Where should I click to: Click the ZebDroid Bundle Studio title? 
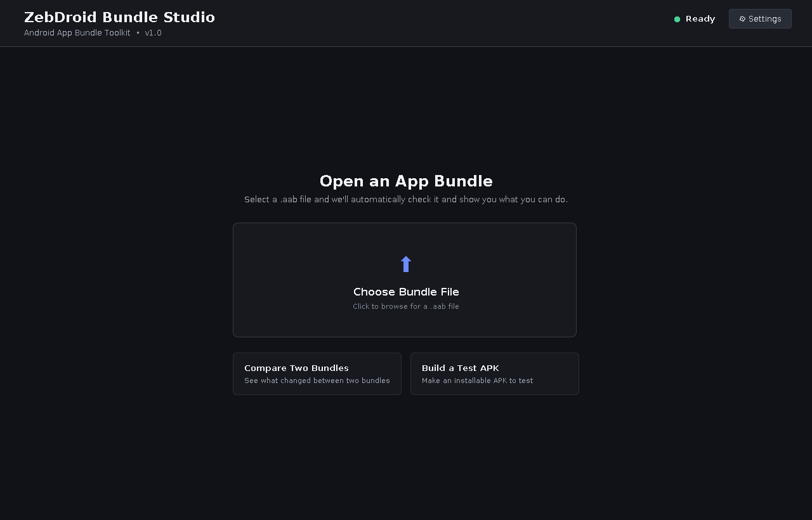[x=119, y=17]
